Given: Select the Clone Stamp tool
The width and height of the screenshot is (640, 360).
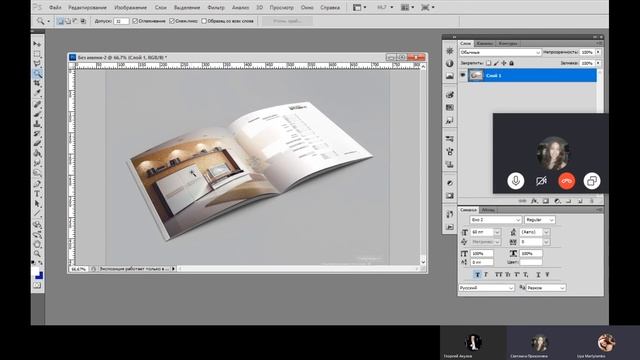Looking at the screenshot, I should (x=37, y=124).
